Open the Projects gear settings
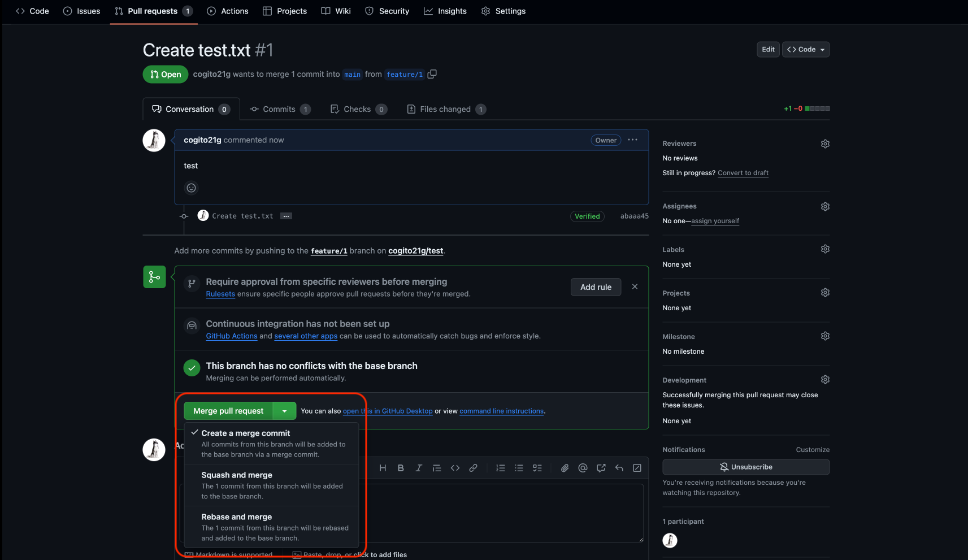Screen dimensions: 968x560 point(825,293)
